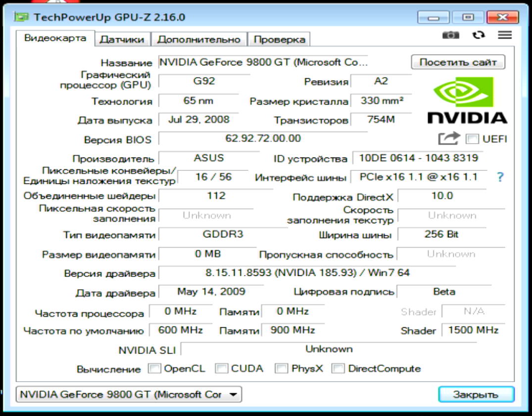The width and height of the screenshot is (532, 416).
Task: Click the digital signature field Beta
Action: click(444, 292)
